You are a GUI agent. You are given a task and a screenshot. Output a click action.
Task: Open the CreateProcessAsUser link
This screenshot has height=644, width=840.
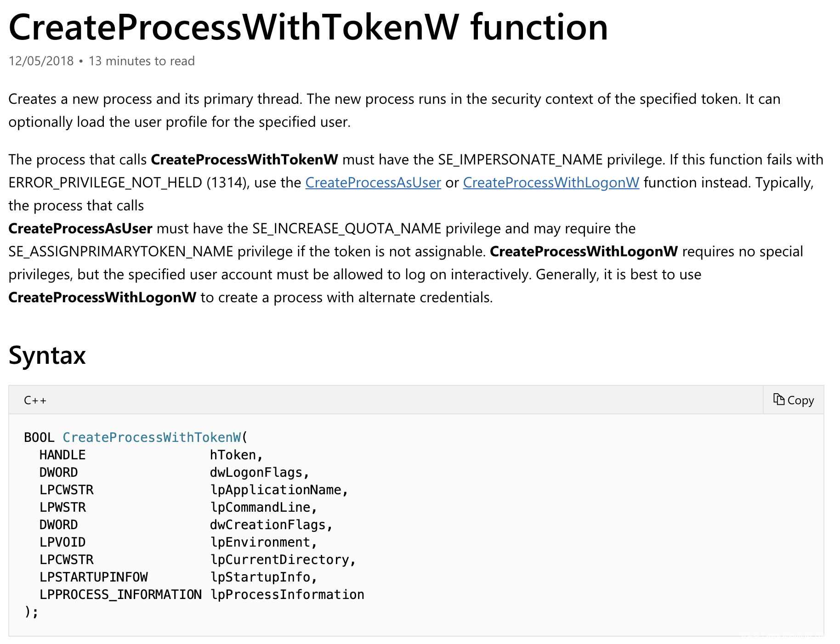pos(373,183)
